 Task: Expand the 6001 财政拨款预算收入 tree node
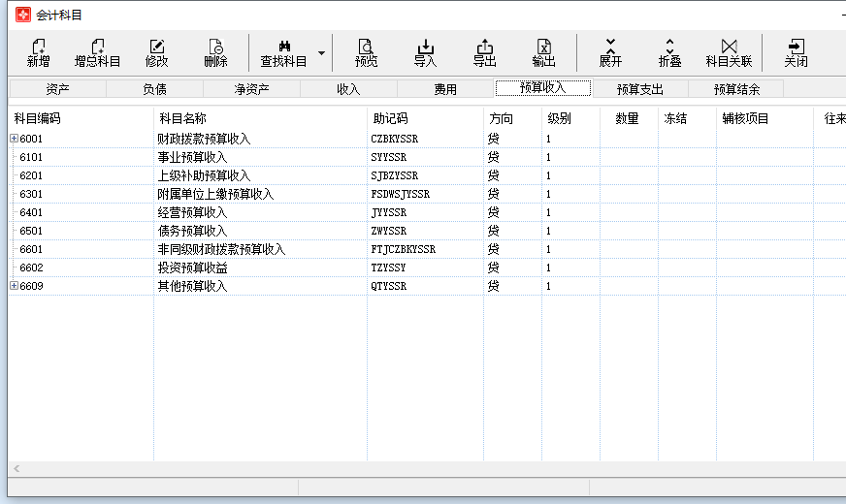pos(14,139)
